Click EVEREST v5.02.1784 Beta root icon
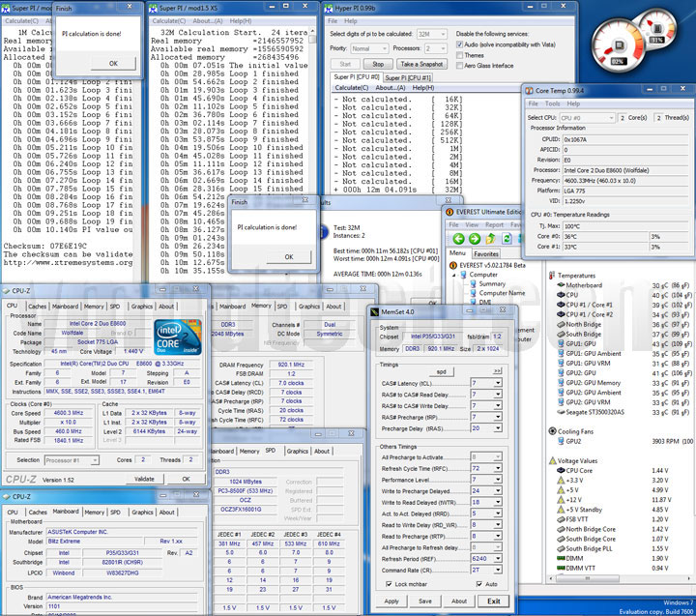The width and height of the screenshot is (696, 616). [453, 265]
